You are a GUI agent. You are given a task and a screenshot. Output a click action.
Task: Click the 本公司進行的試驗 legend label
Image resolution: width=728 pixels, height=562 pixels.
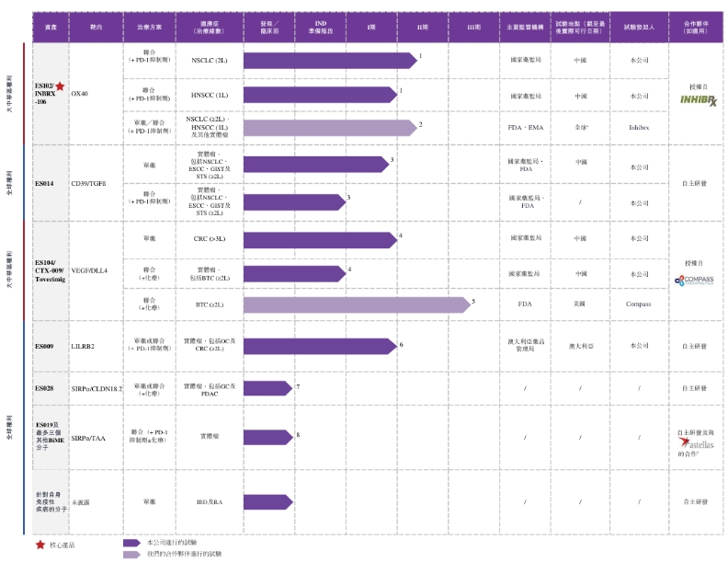click(171, 543)
